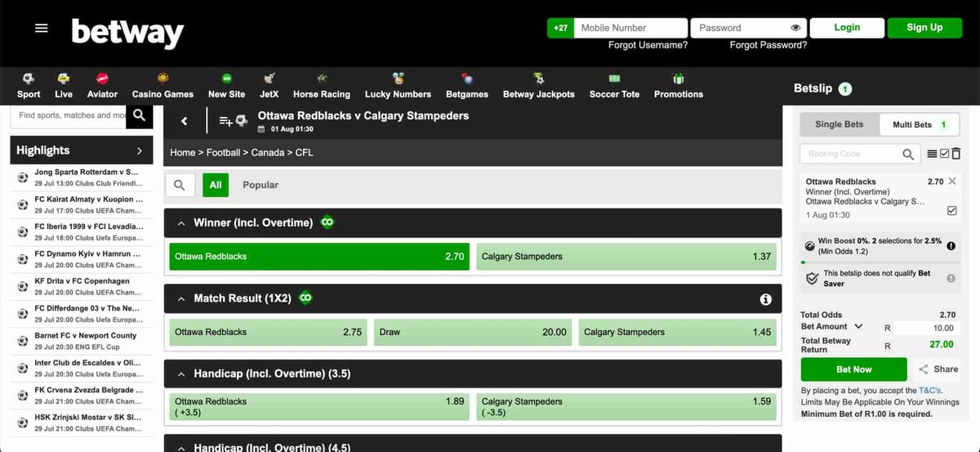The width and height of the screenshot is (980, 452).
Task: Collapse Handicap (Incl. Overtime) (3.5) market
Action: pos(181,374)
